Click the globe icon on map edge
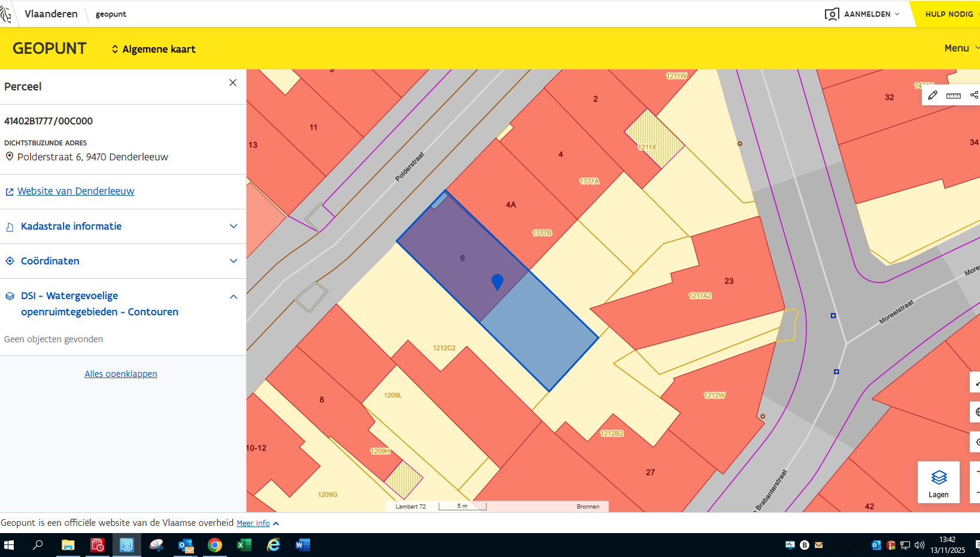The width and height of the screenshot is (980, 557). [976, 412]
